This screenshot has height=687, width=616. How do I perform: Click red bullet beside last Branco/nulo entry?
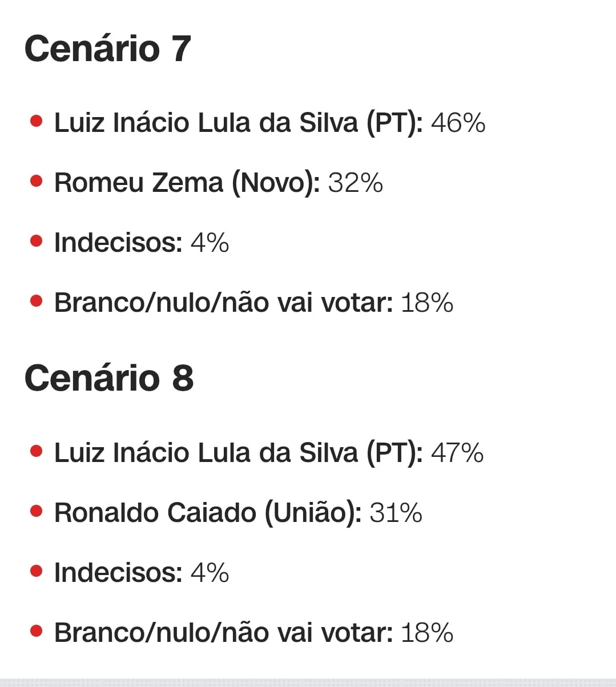click(37, 632)
